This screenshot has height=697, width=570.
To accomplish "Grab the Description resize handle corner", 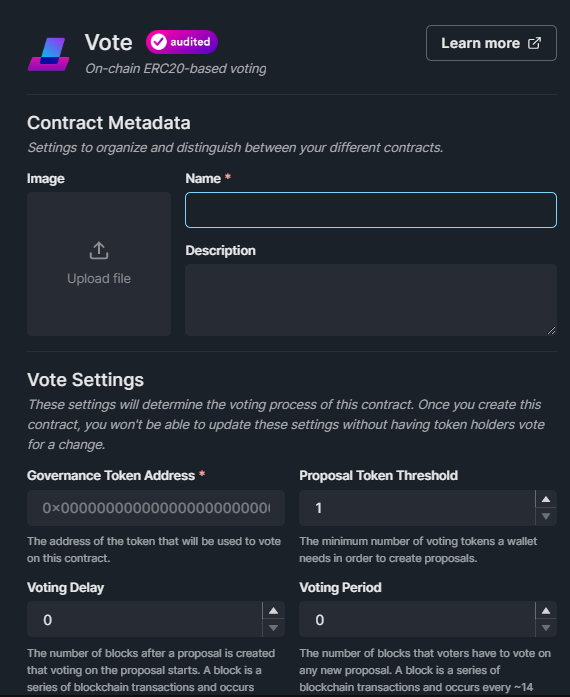I will (x=551, y=330).
